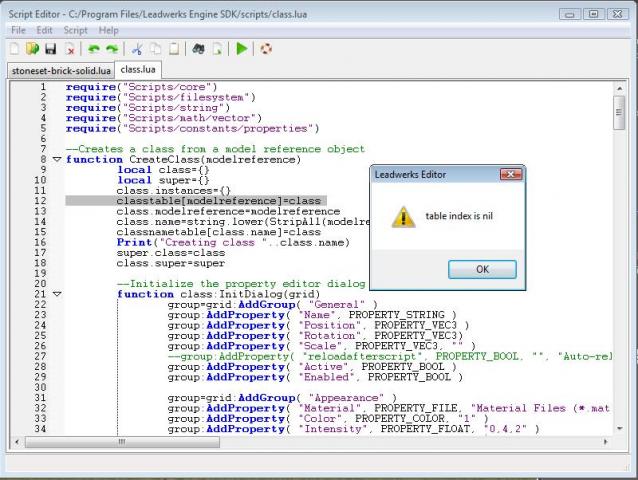Click the Paste clipboard icon
The image size is (638, 480).
(174, 48)
